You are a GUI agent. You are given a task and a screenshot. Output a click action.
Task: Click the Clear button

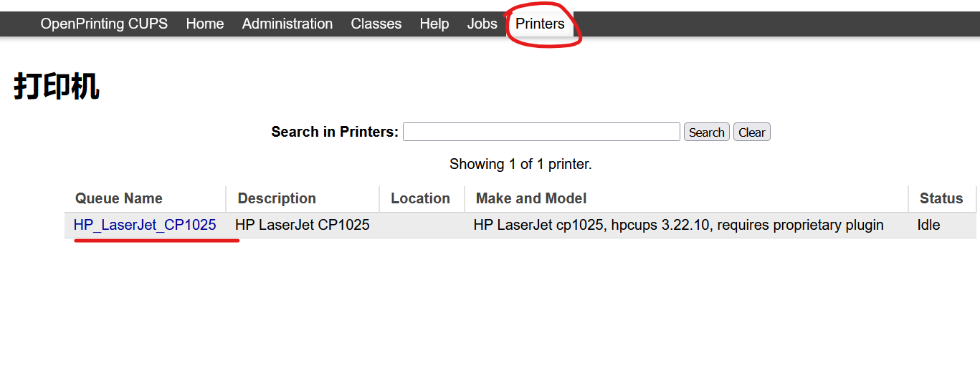pyautogui.click(x=751, y=132)
